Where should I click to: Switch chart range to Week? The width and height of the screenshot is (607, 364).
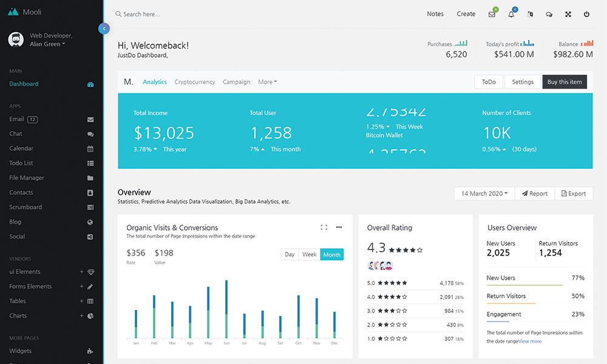click(310, 255)
